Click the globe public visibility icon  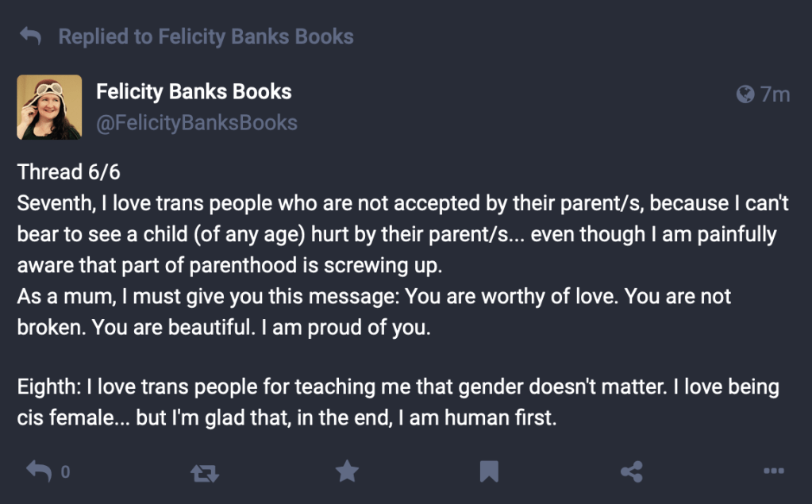coord(745,95)
